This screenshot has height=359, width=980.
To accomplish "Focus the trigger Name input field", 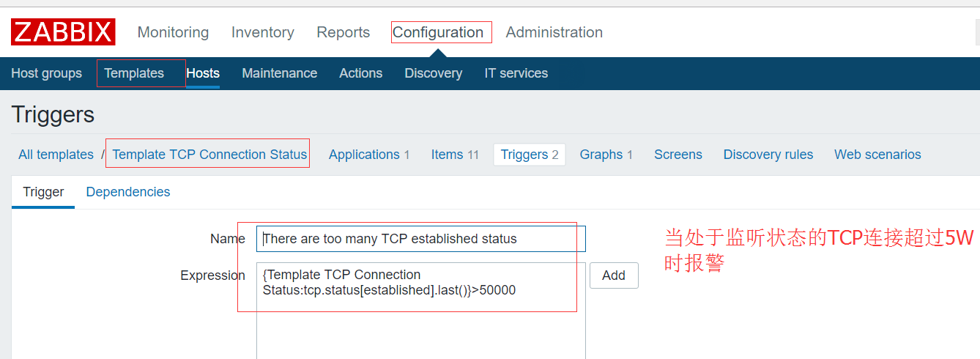I will pos(421,239).
